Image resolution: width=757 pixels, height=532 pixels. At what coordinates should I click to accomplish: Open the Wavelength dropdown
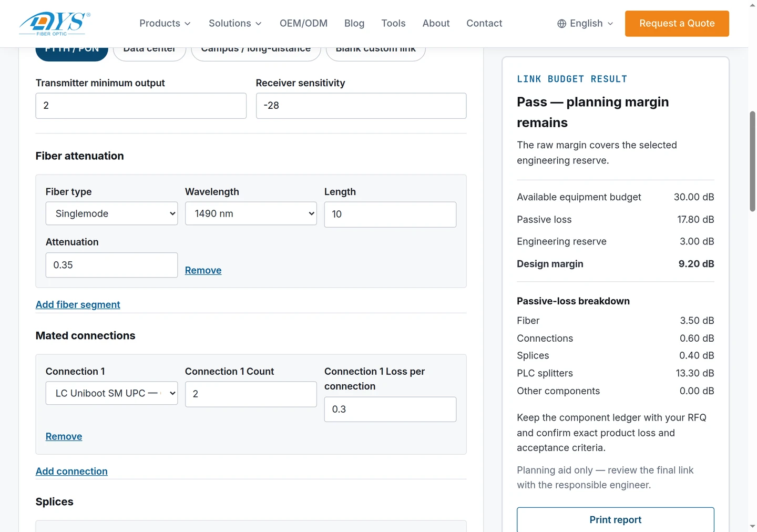pos(251,213)
